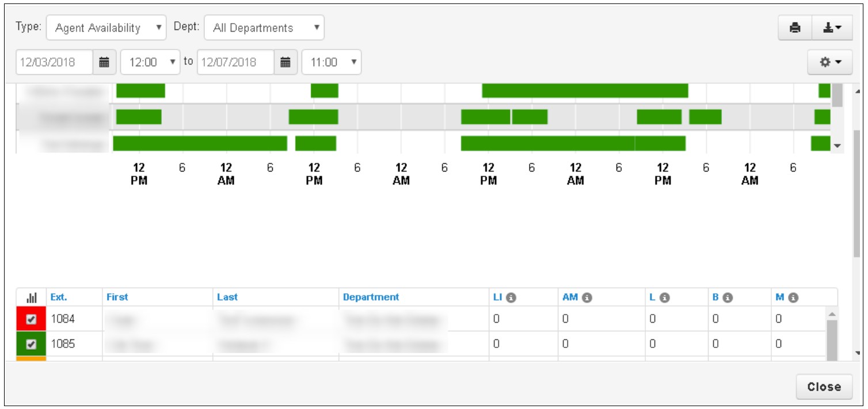Sort table by AM column
The image size is (868, 409).
[570, 297]
